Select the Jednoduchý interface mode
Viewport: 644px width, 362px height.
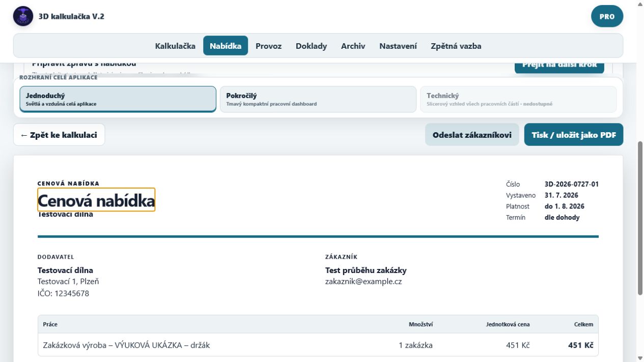coord(118,99)
